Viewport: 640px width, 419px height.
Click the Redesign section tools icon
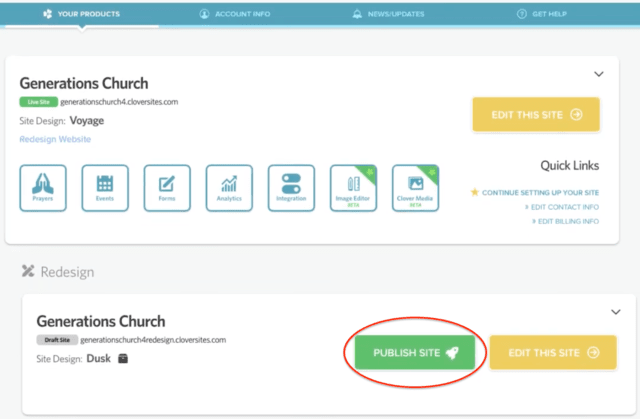(28, 271)
